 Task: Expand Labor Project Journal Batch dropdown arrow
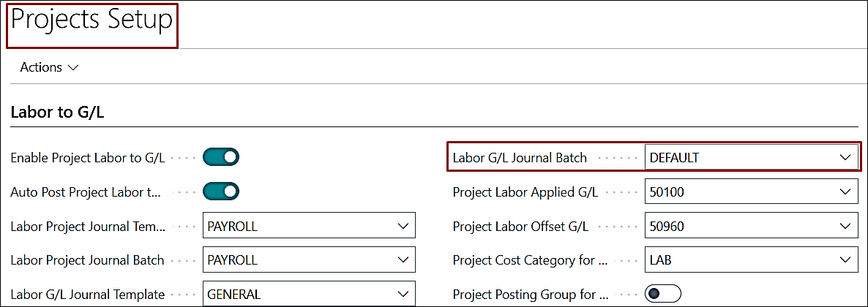(x=403, y=260)
